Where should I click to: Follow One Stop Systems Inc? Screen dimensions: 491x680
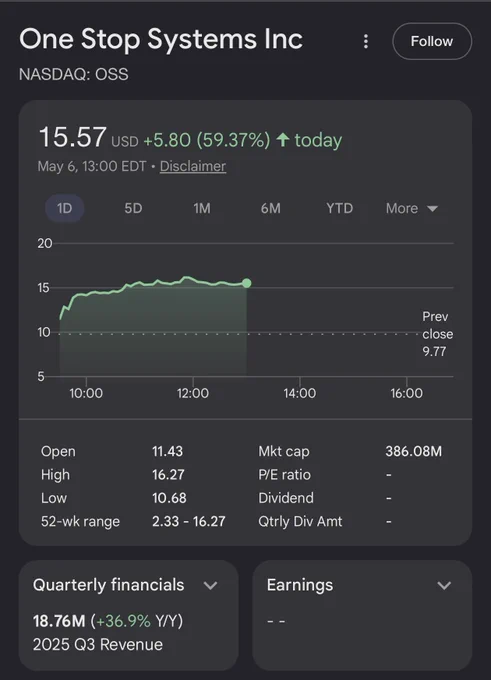click(432, 42)
